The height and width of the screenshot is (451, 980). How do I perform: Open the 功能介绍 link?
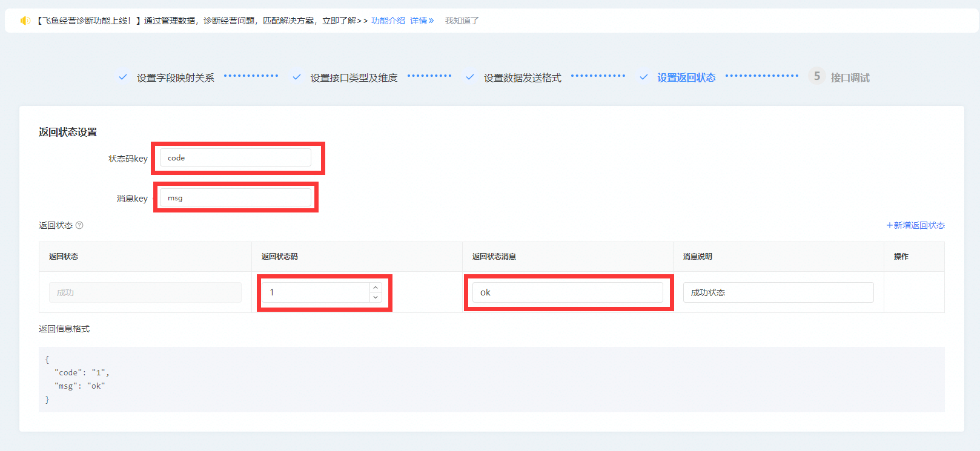[x=388, y=21]
